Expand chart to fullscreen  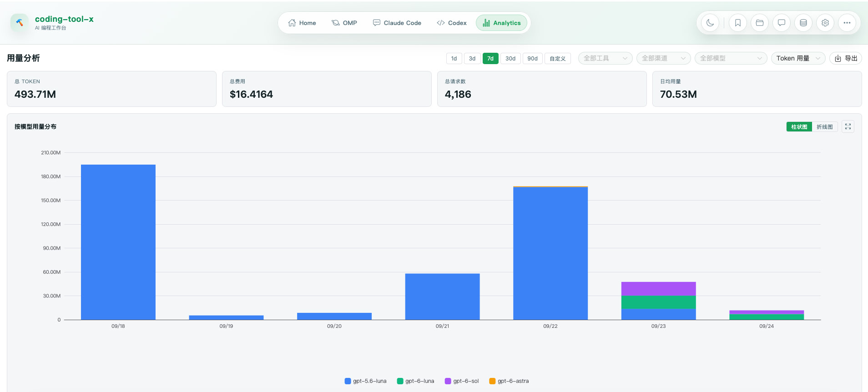848,127
